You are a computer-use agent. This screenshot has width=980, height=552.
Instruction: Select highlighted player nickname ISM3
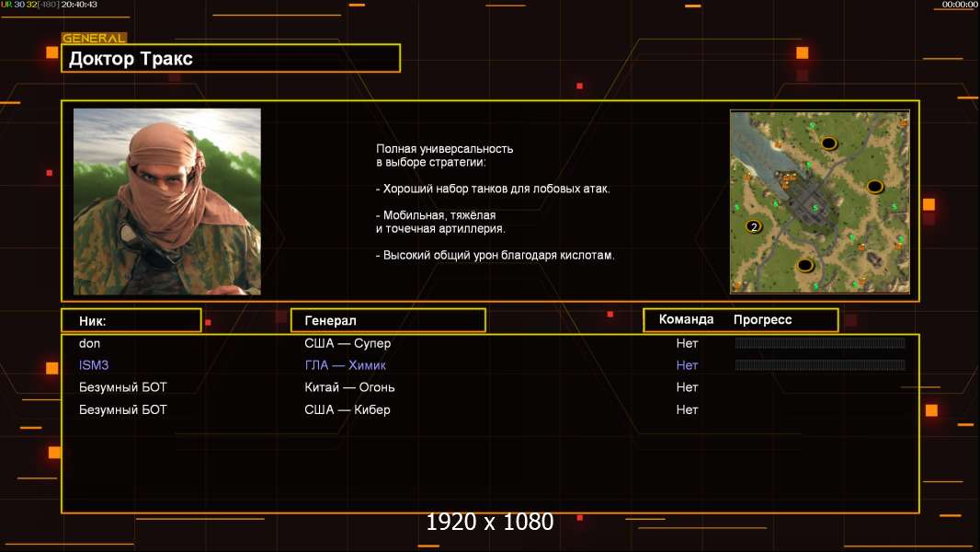[x=94, y=365]
